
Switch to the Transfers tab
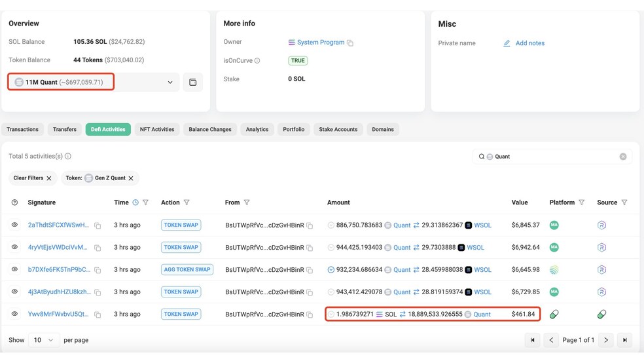(65, 129)
